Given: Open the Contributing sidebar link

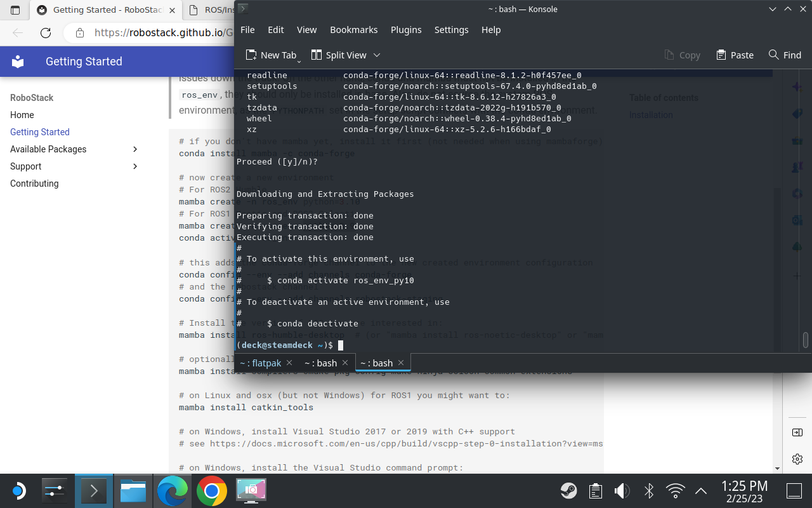Looking at the screenshot, I should [x=34, y=184].
